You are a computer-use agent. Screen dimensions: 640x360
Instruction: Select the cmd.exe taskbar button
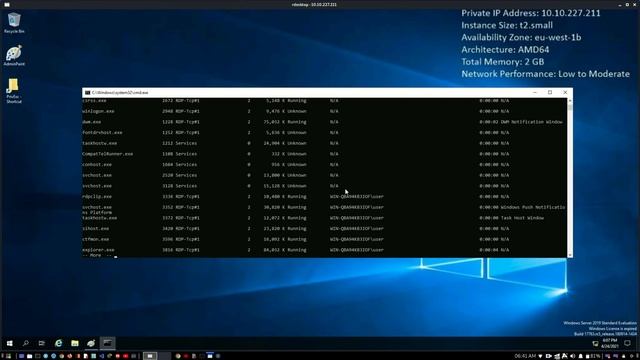point(107,343)
